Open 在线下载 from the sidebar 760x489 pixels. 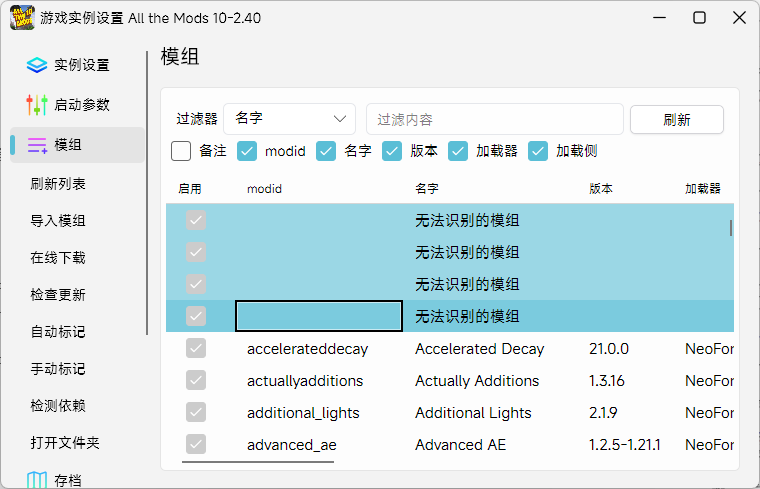tap(58, 258)
